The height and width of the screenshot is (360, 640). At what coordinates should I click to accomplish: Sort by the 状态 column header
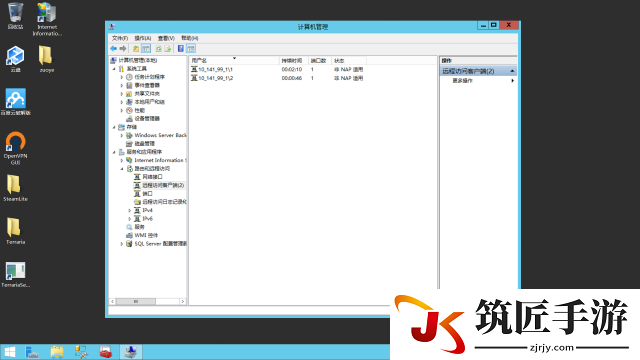[349, 60]
